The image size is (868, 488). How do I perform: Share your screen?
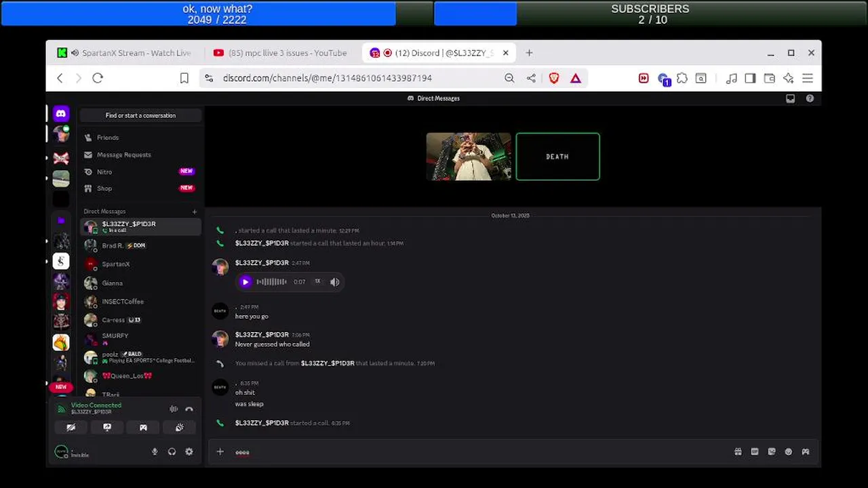(x=107, y=428)
